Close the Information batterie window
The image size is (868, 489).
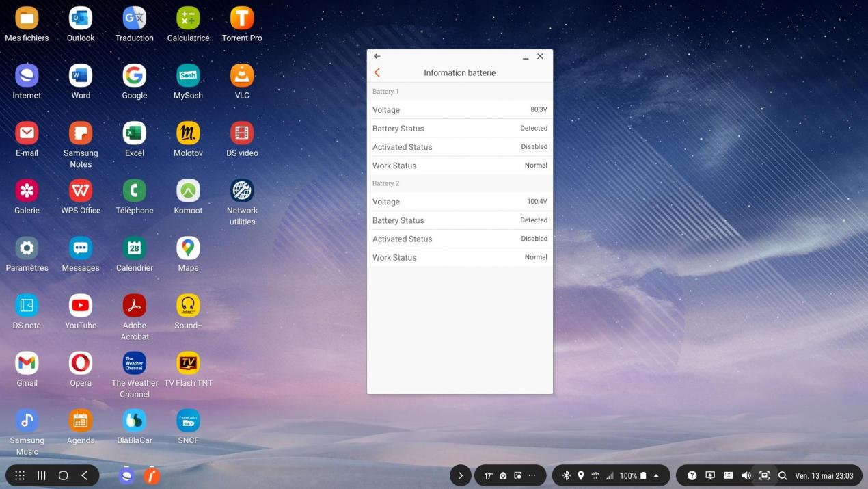coord(540,56)
